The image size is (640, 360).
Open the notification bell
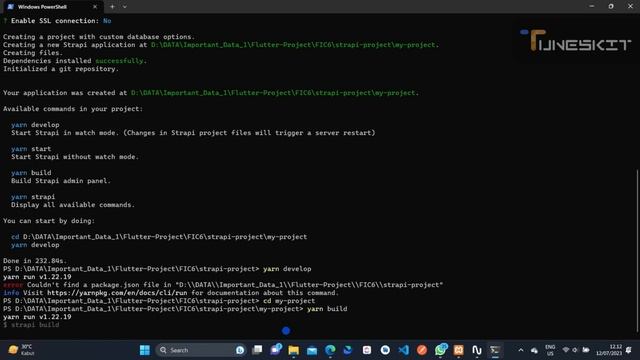(x=629, y=350)
